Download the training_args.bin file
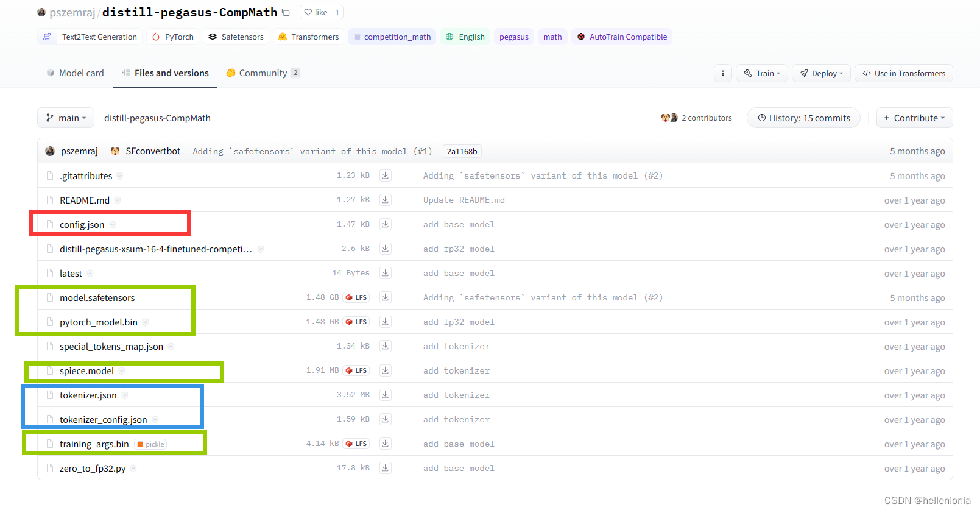The image size is (980, 510). pos(386,444)
